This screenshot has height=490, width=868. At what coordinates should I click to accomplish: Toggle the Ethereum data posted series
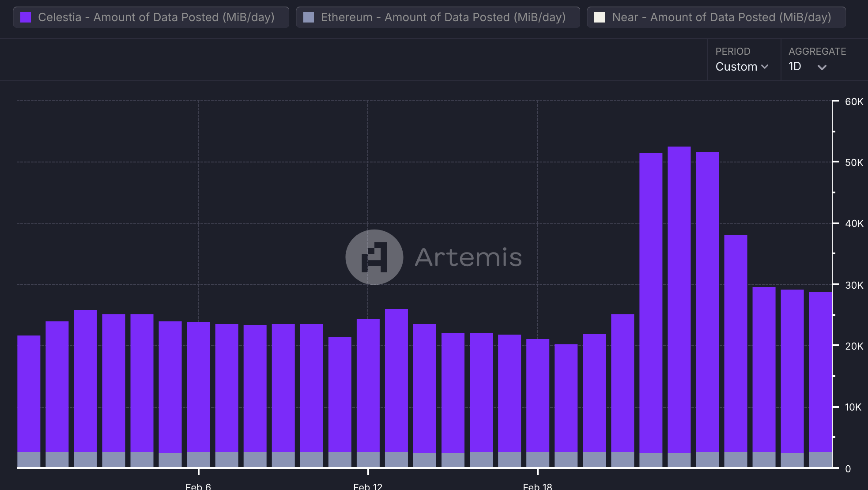click(438, 17)
